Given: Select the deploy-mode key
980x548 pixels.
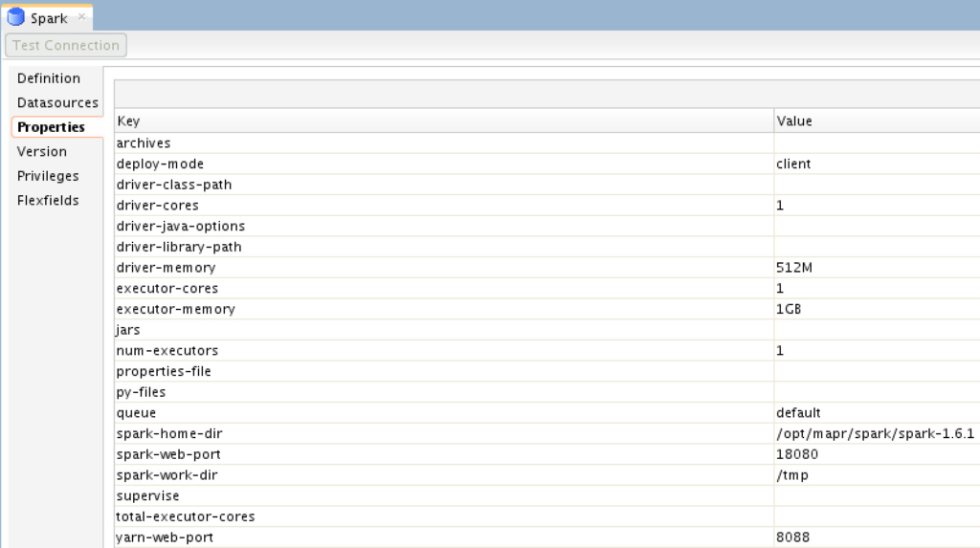Looking at the screenshot, I should (160, 164).
